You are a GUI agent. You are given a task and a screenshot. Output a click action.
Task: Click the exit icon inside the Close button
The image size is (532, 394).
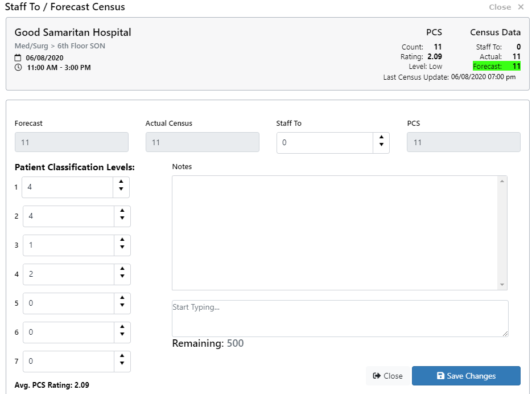(x=376, y=376)
